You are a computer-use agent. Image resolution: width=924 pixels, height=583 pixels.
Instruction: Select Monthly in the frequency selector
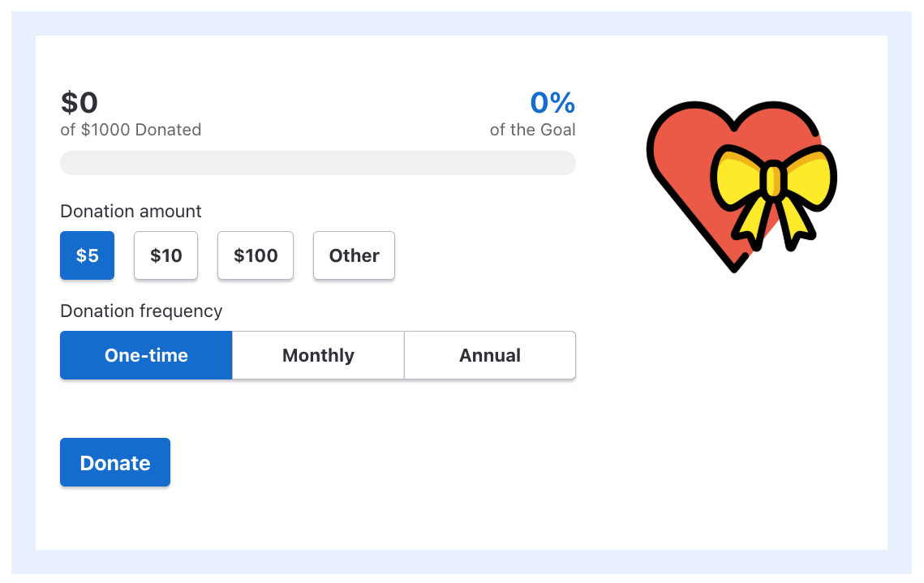tap(318, 354)
